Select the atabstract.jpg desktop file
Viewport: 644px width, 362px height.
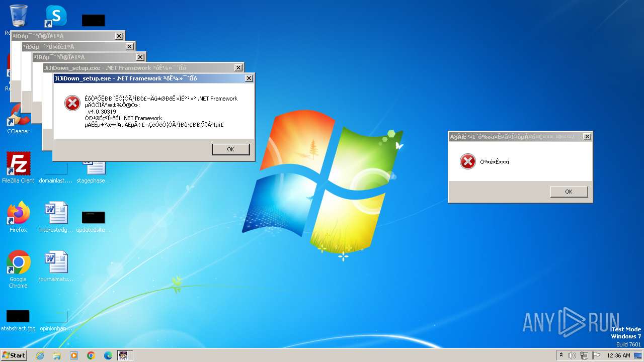(18, 320)
